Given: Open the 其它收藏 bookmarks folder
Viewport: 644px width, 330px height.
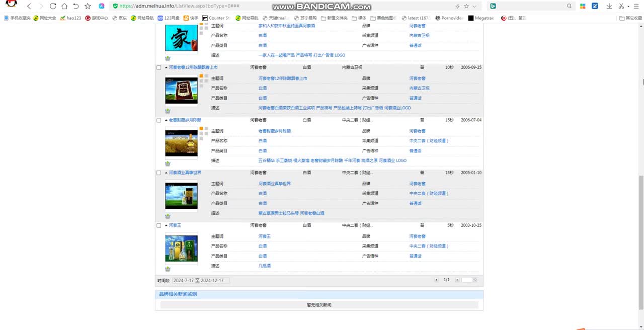Looking at the screenshot, I should click(630, 18).
